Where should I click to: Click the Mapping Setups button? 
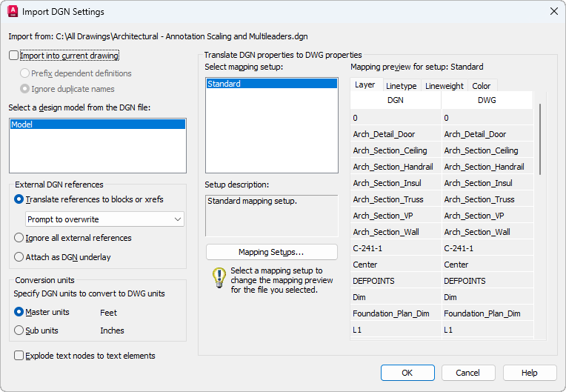271,252
